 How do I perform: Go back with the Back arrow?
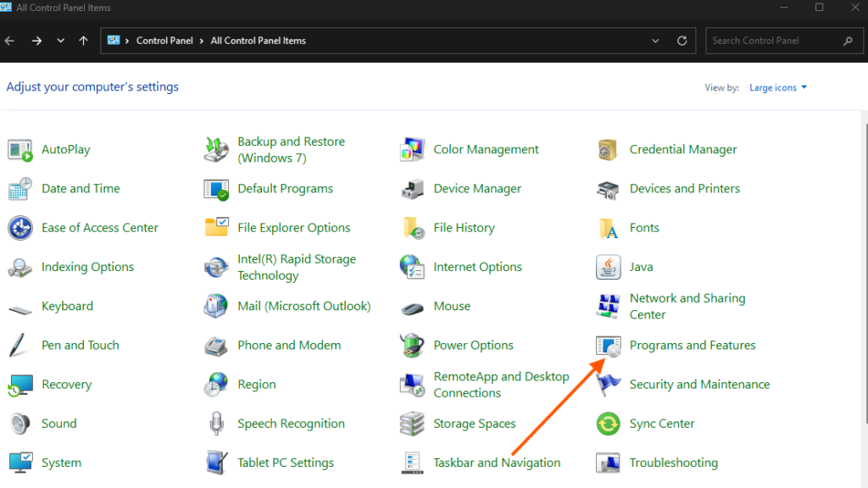point(9,41)
